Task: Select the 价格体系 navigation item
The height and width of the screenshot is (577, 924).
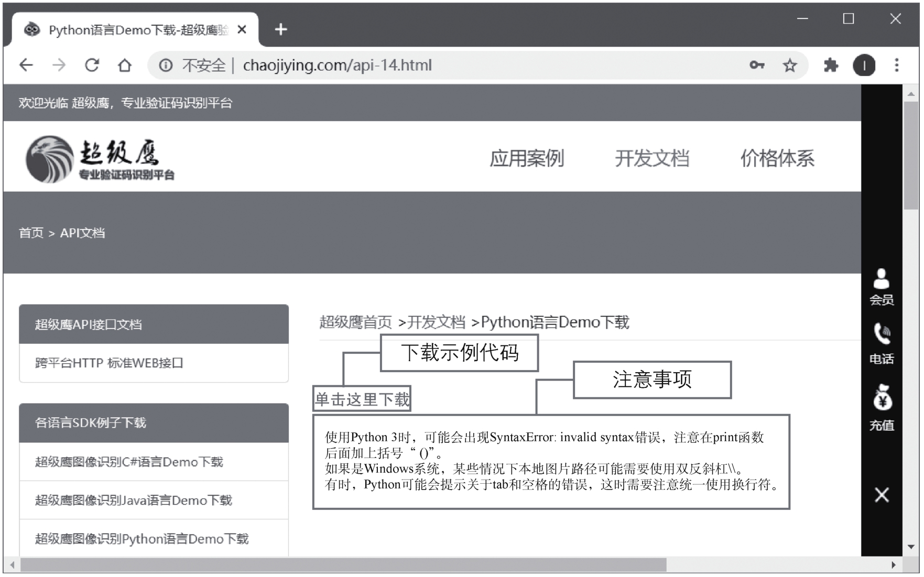Action: click(777, 158)
